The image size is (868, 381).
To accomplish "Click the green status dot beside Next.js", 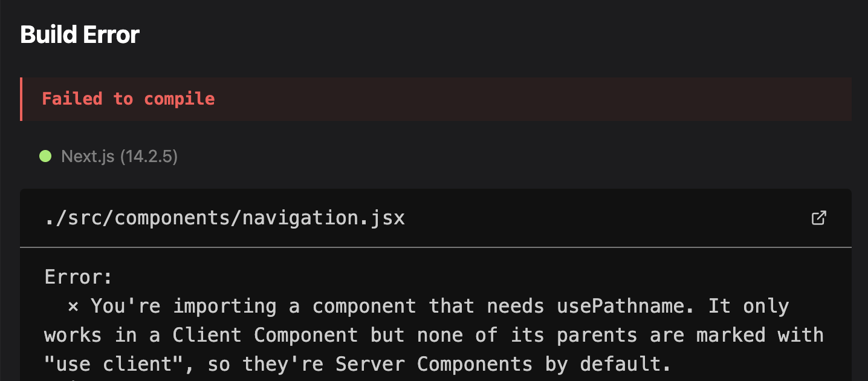I will click(x=45, y=157).
